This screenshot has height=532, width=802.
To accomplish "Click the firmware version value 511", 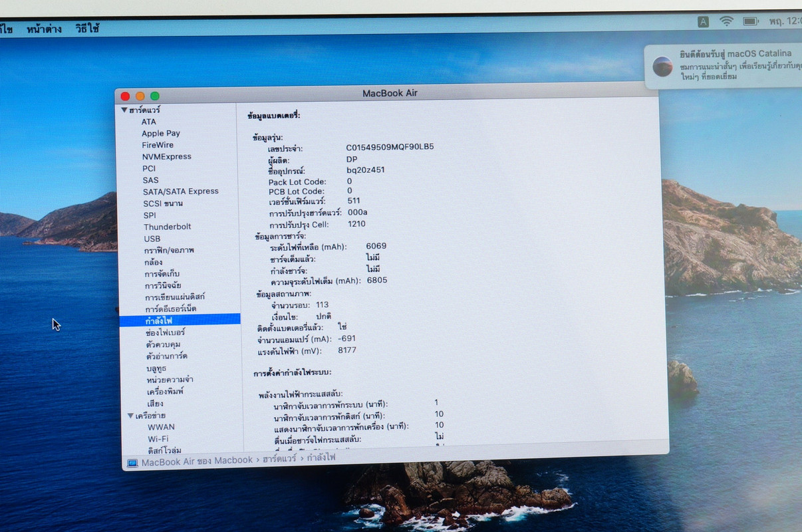I will [354, 201].
